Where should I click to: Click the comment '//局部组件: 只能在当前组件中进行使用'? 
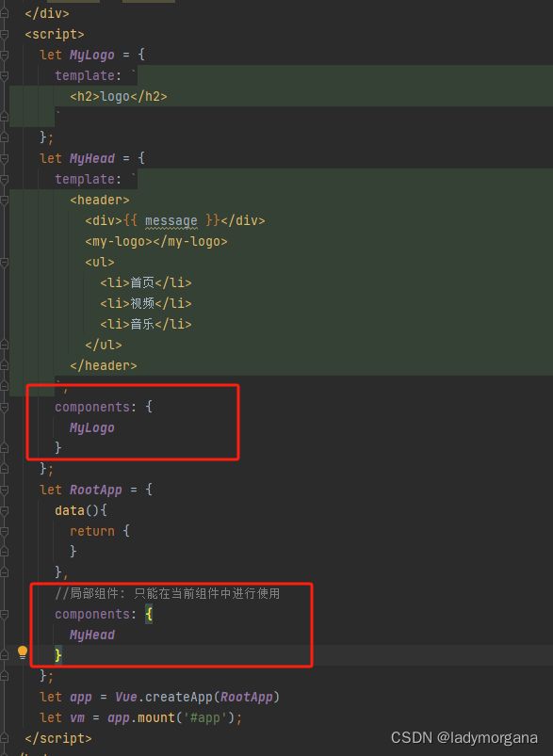pyautogui.click(x=168, y=593)
